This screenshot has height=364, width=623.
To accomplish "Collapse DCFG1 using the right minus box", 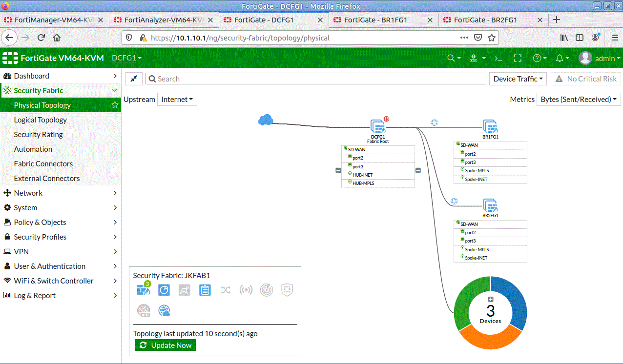I will pos(418,170).
